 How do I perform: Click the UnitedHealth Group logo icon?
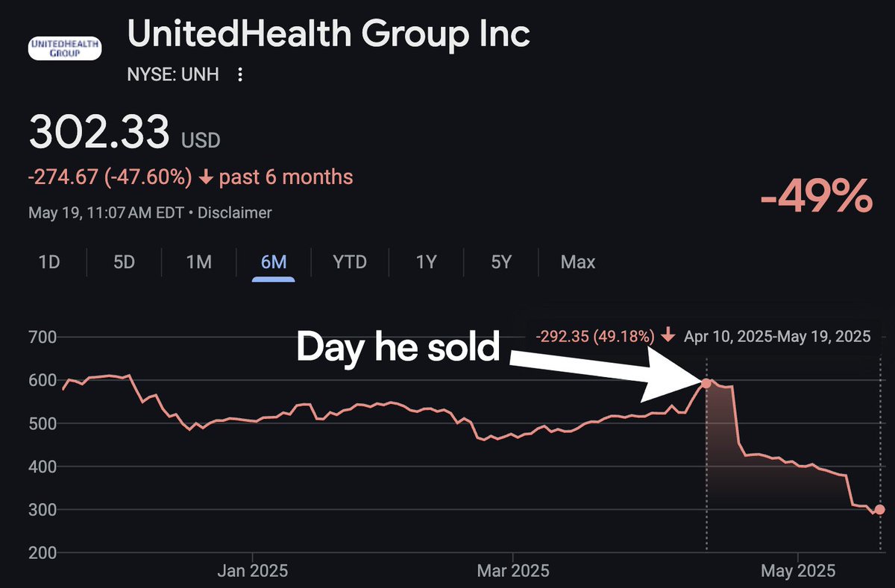64,48
